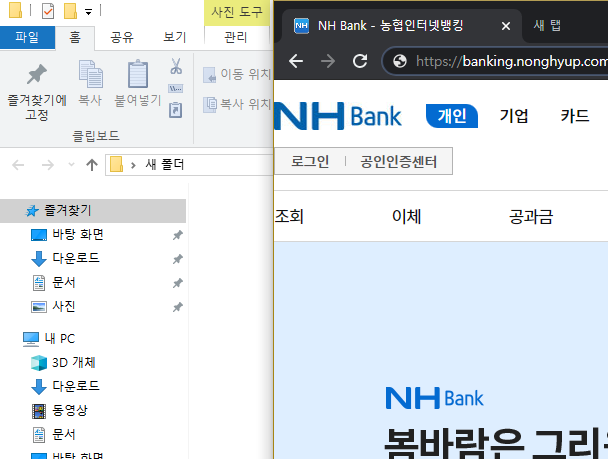Click 새 폴더 in the address bar
The image size is (608, 459).
click(x=164, y=165)
